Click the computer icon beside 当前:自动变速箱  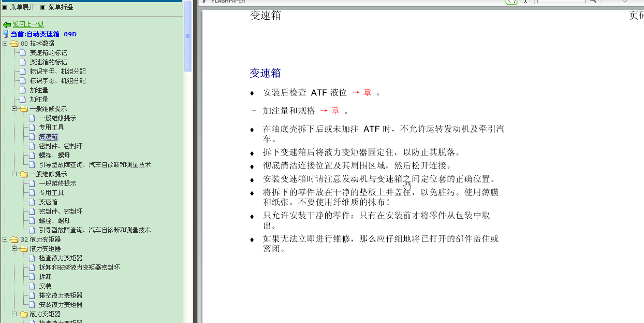pyautogui.click(x=6, y=34)
